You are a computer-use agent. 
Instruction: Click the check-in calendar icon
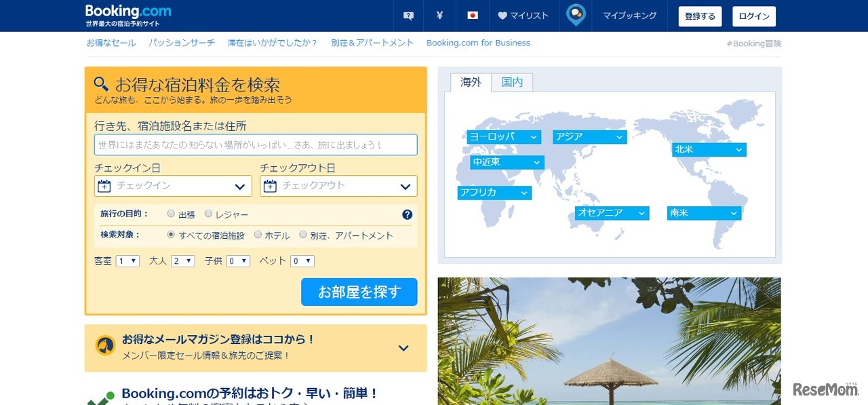pyautogui.click(x=104, y=186)
